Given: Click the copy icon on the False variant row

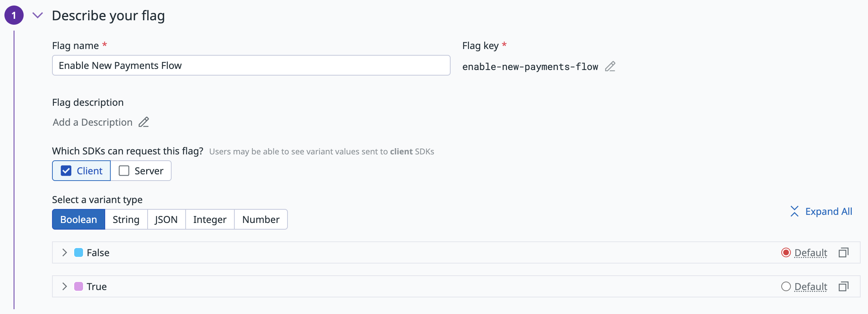Looking at the screenshot, I should [843, 252].
